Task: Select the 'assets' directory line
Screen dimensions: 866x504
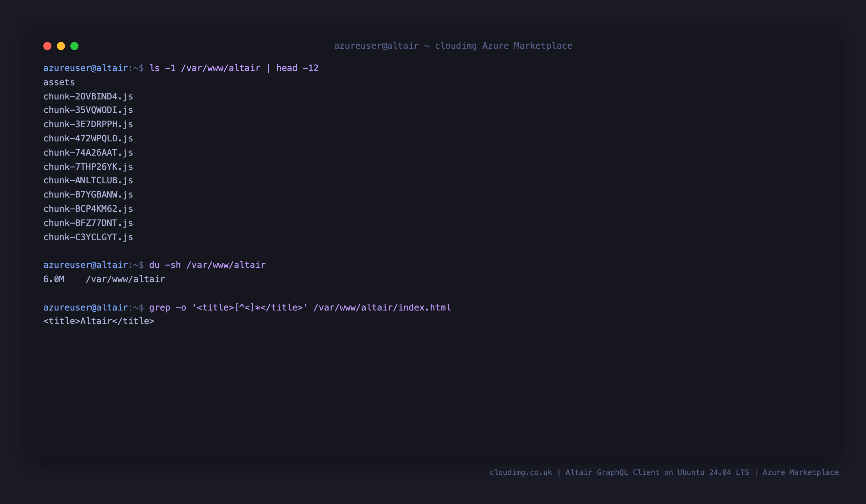Action: tap(59, 83)
